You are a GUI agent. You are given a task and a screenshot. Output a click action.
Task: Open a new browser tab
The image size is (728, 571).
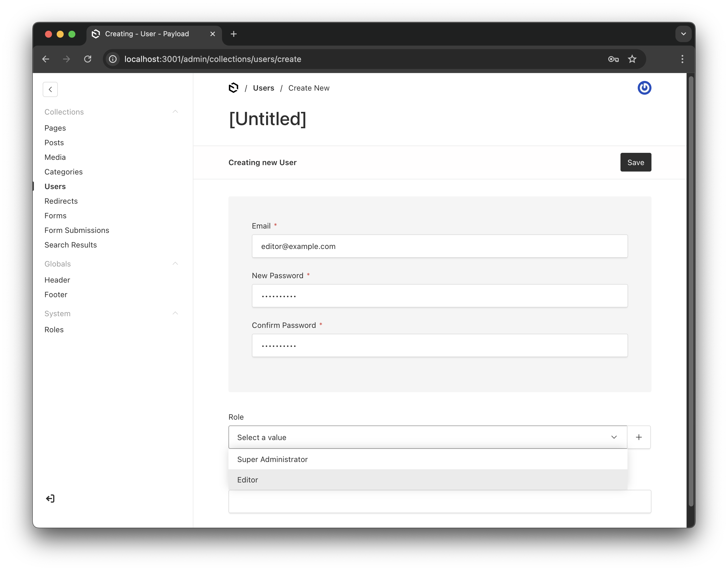[x=234, y=34]
